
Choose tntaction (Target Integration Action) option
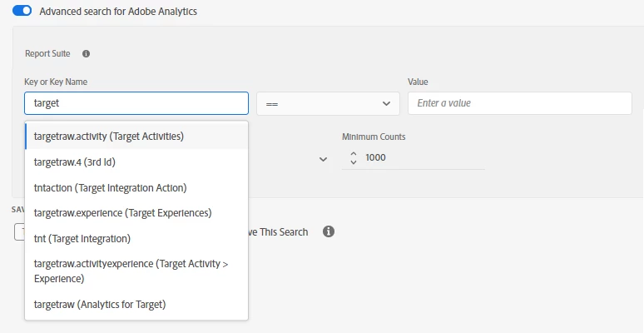[x=136, y=188]
